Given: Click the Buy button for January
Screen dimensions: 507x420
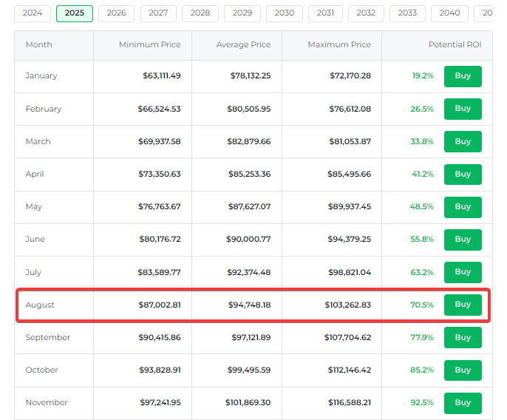Looking at the screenshot, I should (x=463, y=76).
